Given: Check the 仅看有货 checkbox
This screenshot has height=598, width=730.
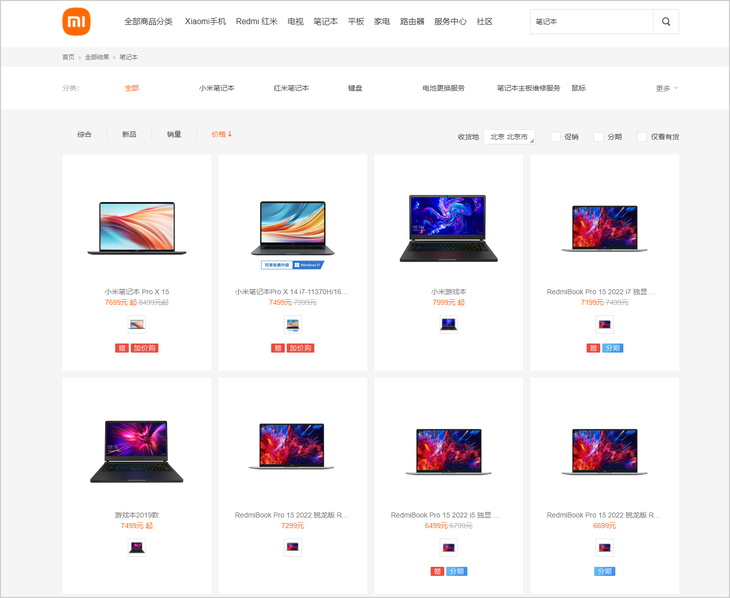Looking at the screenshot, I should pos(642,136).
